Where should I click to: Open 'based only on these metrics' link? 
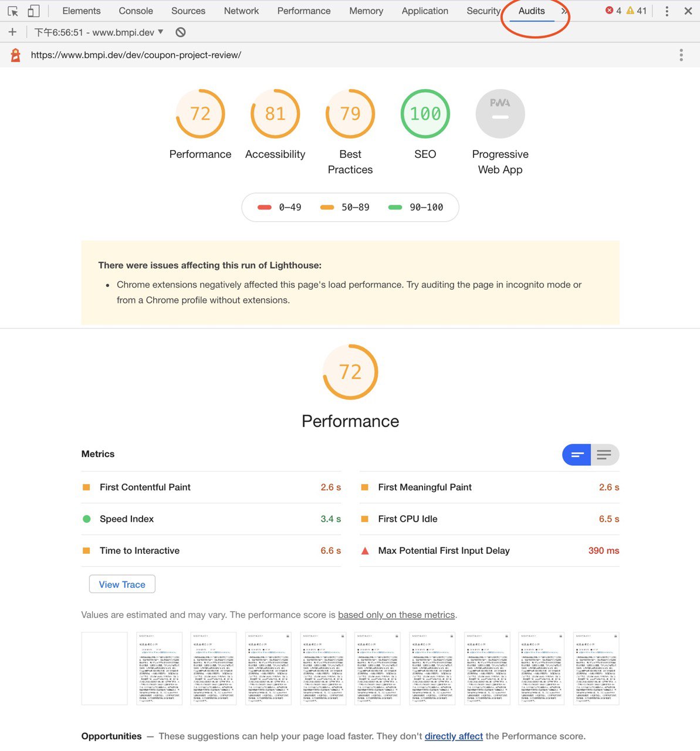(x=396, y=615)
